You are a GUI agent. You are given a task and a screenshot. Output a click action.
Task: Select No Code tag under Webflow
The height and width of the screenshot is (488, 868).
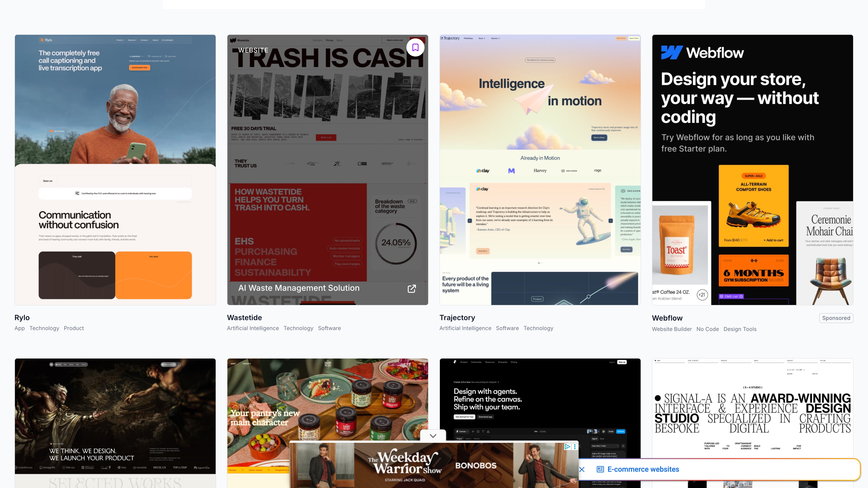pos(708,329)
